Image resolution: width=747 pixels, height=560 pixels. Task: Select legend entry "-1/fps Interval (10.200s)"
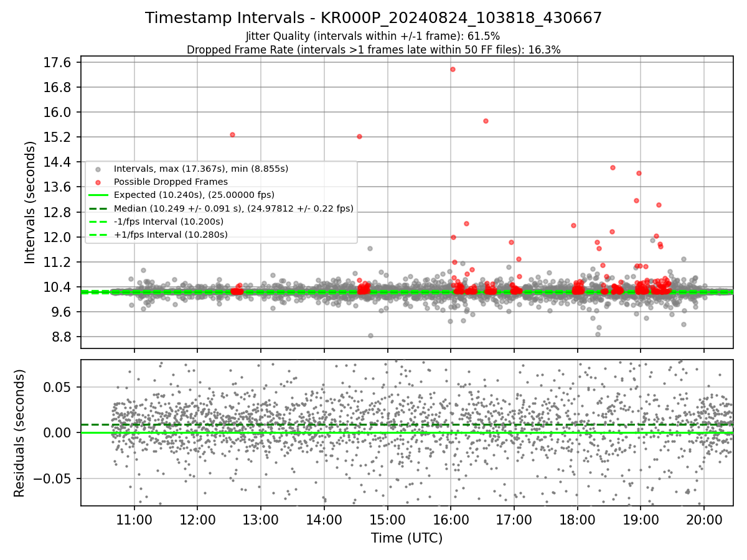pyautogui.click(x=168, y=222)
